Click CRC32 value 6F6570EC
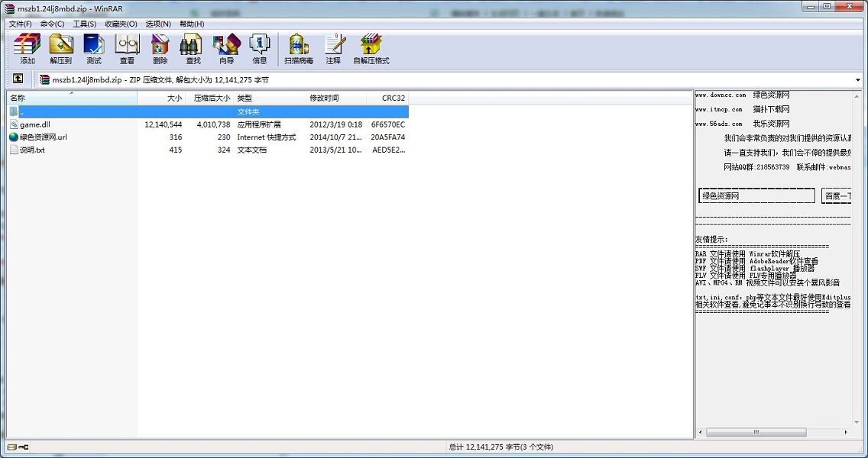Screen dimensions: 868x458 coord(388,124)
